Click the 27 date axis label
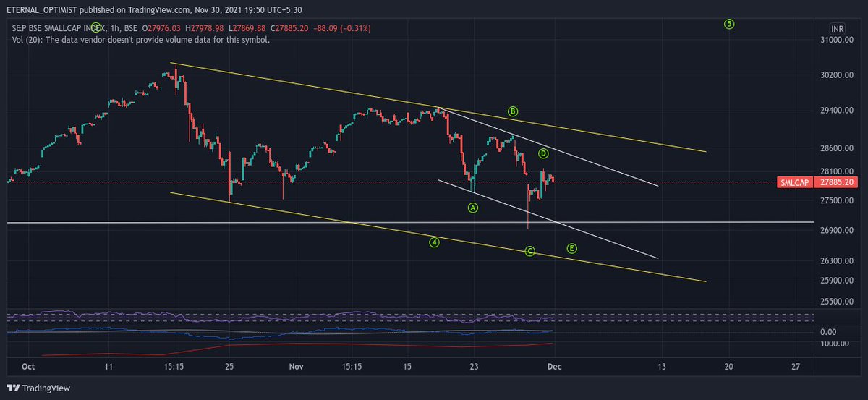Image resolution: width=868 pixels, height=400 pixels. [796, 367]
